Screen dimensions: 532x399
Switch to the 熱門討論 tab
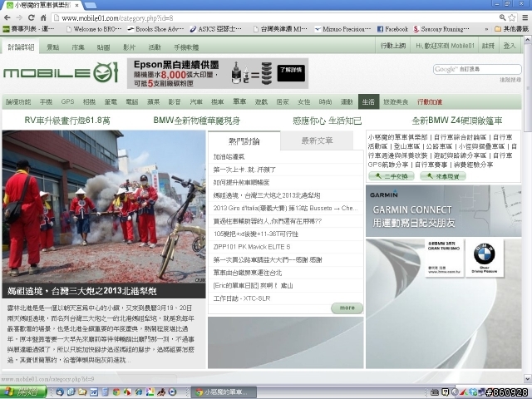[244, 140]
